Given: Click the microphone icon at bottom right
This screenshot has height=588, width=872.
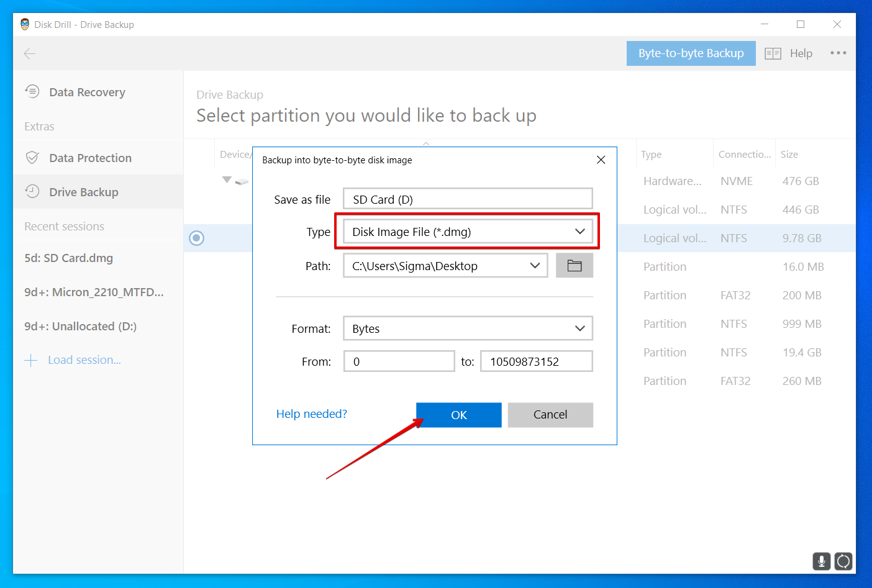Looking at the screenshot, I should pyautogui.click(x=822, y=561).
